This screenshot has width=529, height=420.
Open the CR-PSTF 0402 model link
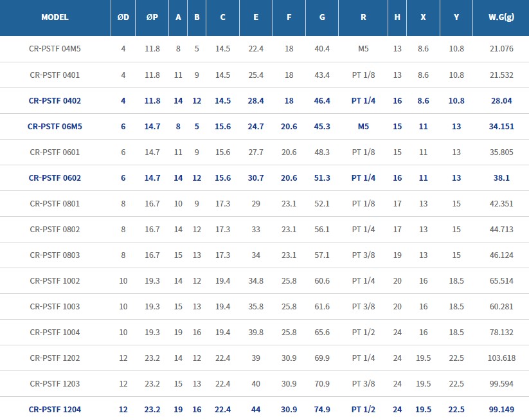click(55, 100)
